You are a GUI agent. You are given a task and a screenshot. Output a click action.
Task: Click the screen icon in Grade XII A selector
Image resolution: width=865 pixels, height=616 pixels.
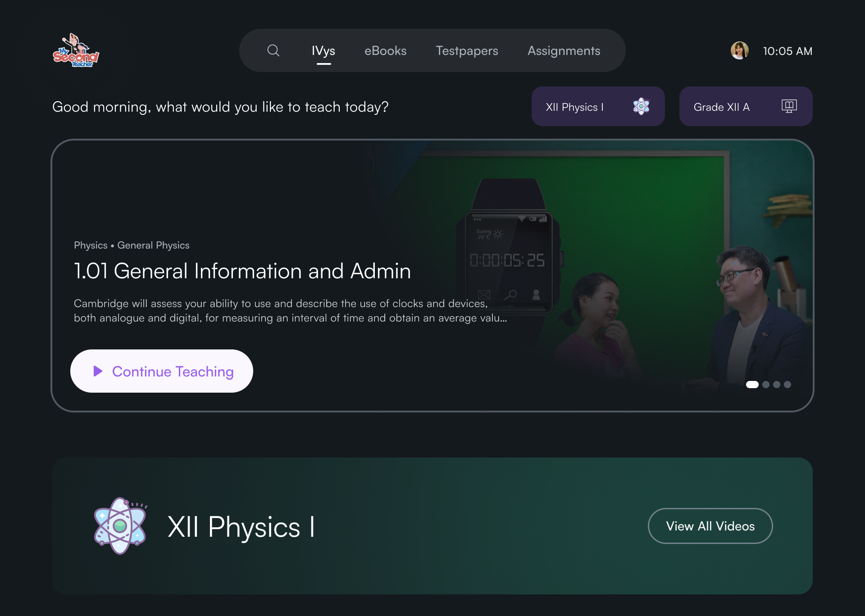tap(789, 107)
